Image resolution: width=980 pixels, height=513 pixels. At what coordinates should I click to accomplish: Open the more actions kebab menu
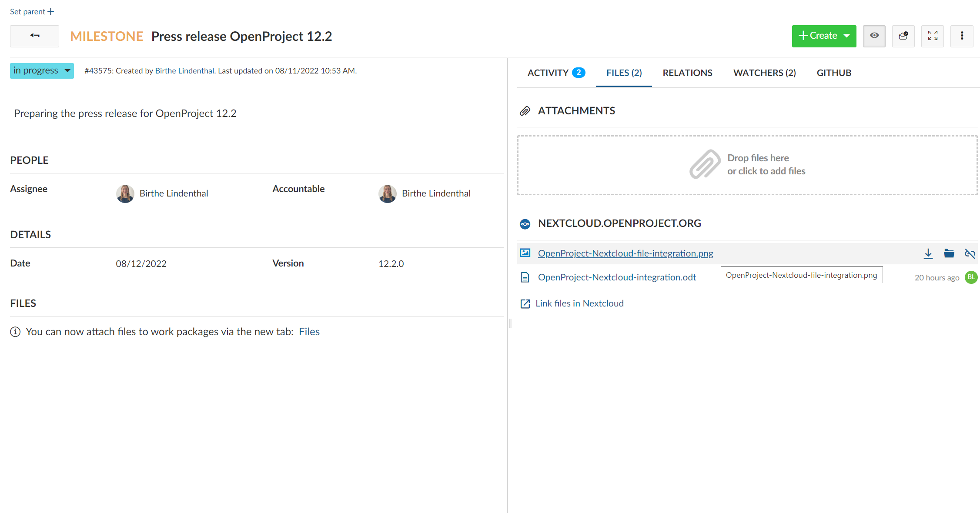pos(962,36)
